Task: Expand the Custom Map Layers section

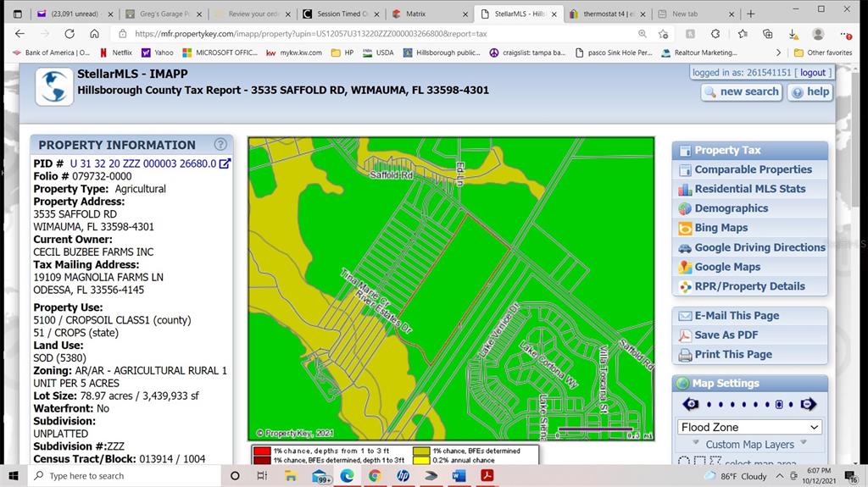Action: 749,445
